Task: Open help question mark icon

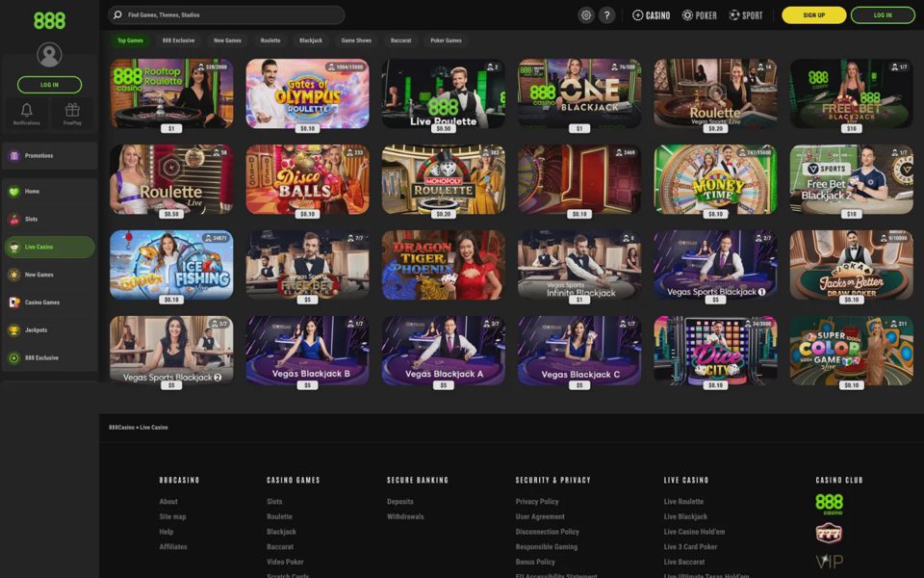Action: [x=607, y=15]
